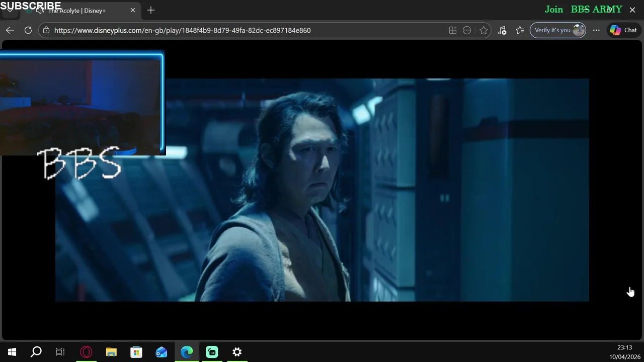The height and width of the screenshot is (362, 644).
Task: Open the clock and date 23:13 in tray
Action: click(624, 352)
